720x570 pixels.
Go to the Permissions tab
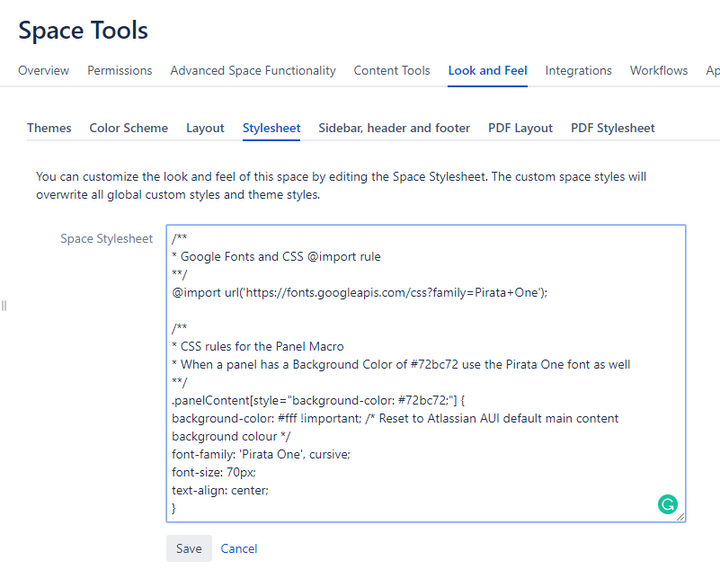120,71
